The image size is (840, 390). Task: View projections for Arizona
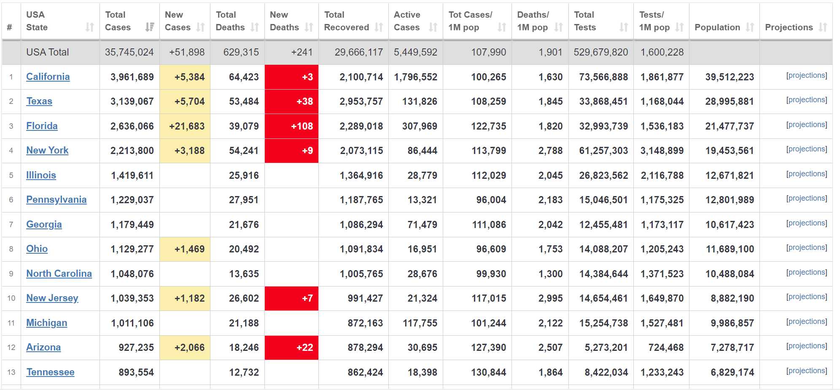(806, 347)
